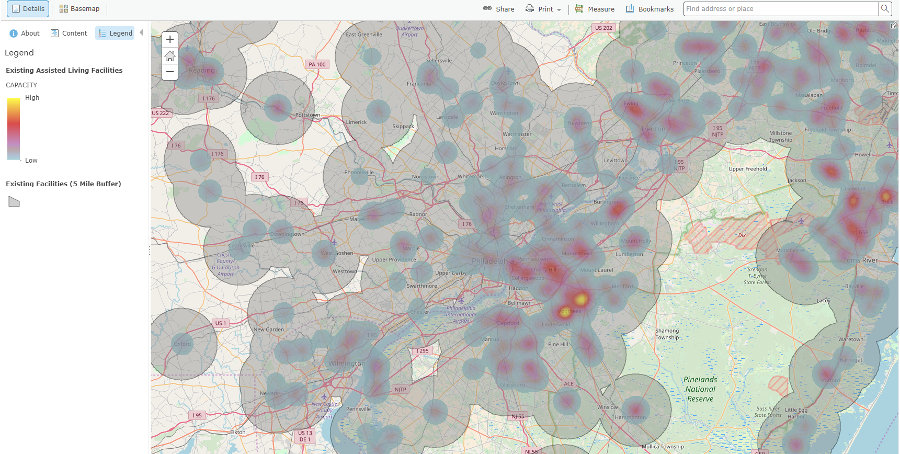Collapse the side panel with arrow
Screen dimensions: 900x454
(x=141, y=33)
